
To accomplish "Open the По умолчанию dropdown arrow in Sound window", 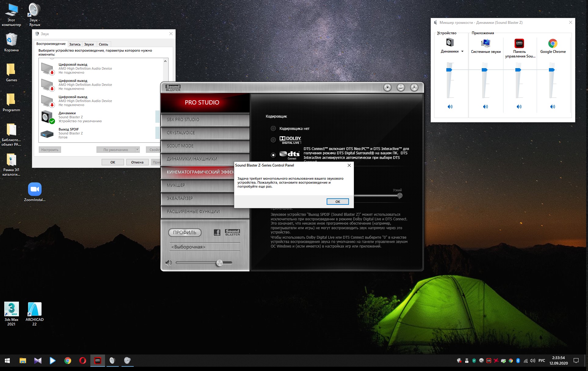I will coord(137,149).
